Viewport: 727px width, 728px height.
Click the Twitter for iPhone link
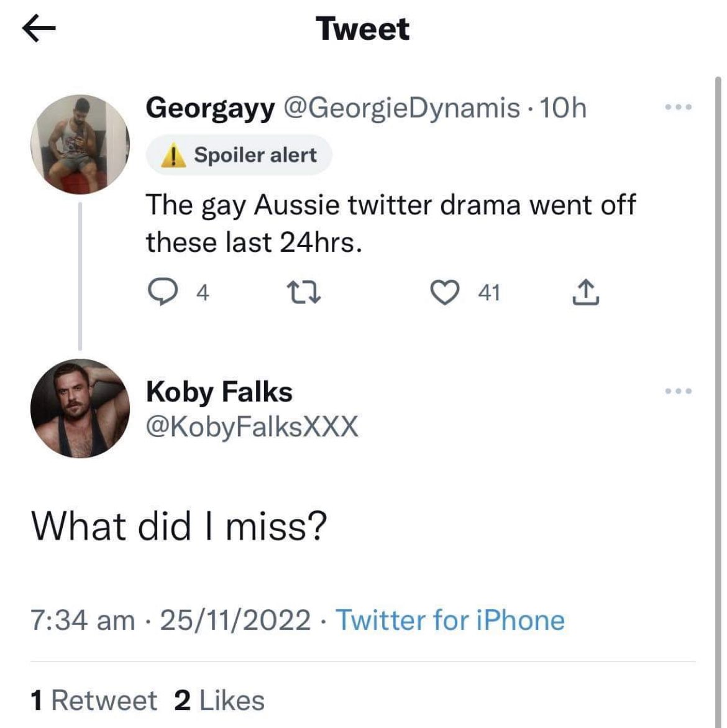coord(450,620)
